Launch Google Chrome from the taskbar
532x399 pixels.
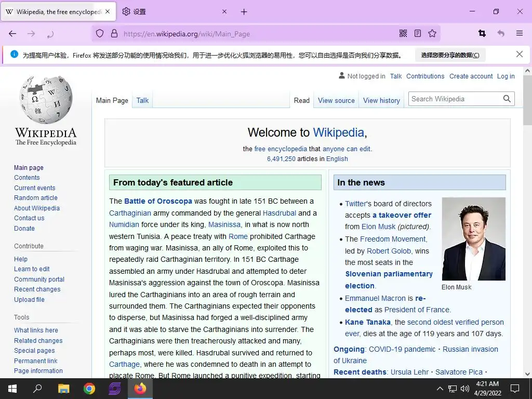coord(89,389)
